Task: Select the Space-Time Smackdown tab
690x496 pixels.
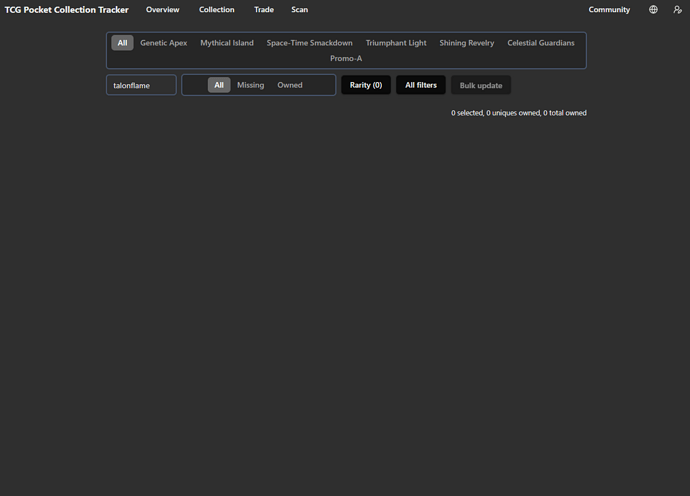Action: pyautogui.click(x=309, y=43)
